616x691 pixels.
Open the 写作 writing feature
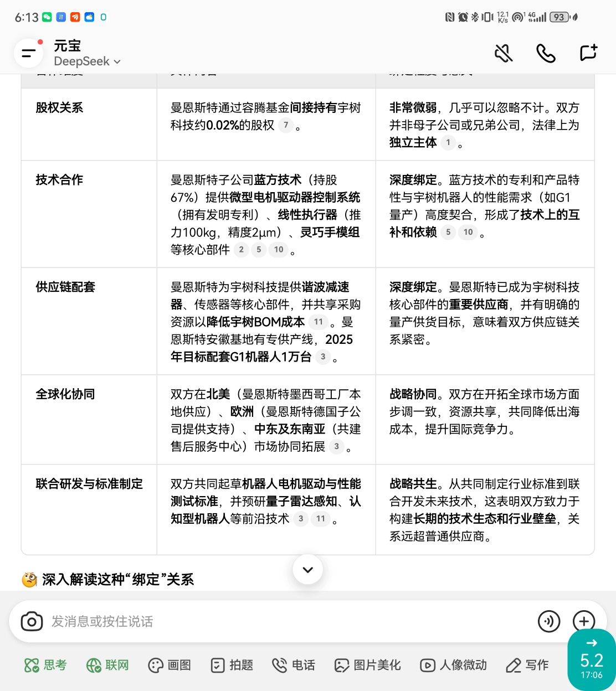tap(527, 665)
